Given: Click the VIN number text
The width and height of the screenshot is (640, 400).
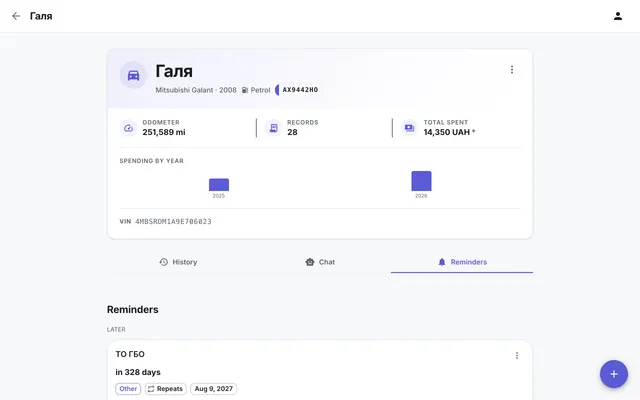Looking at the screenshot, I should (x=173, y=222).
